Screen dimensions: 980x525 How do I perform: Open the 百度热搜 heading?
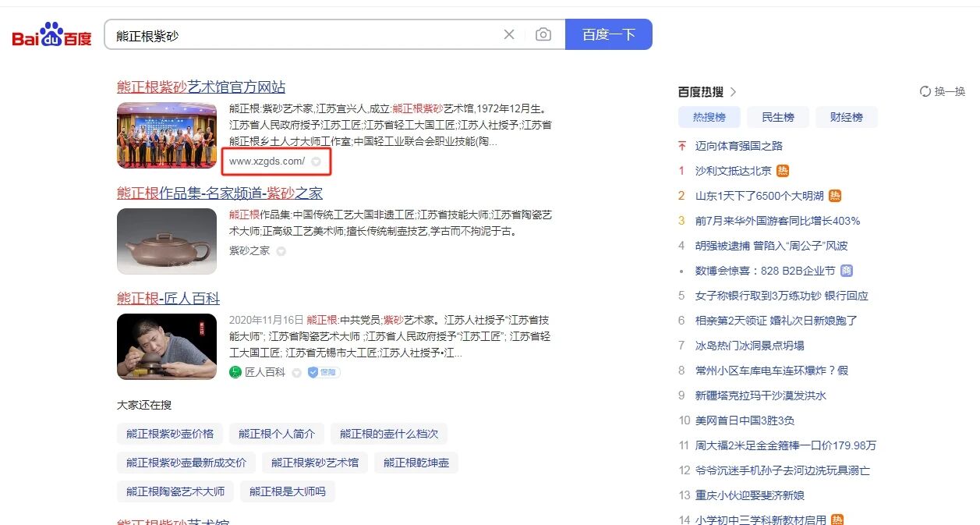[701, 91]
